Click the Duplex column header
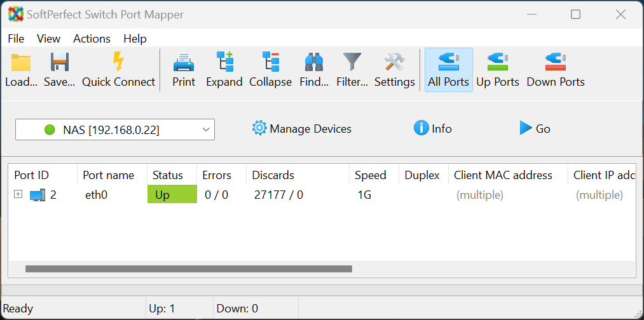Screen dimensions: 644x320 423,175
